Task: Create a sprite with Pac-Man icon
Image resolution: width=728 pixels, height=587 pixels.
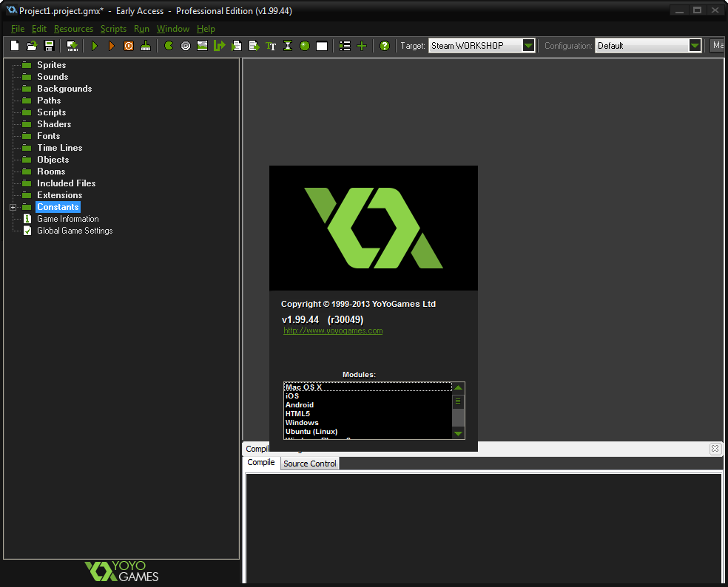Action: click(169, 46)
